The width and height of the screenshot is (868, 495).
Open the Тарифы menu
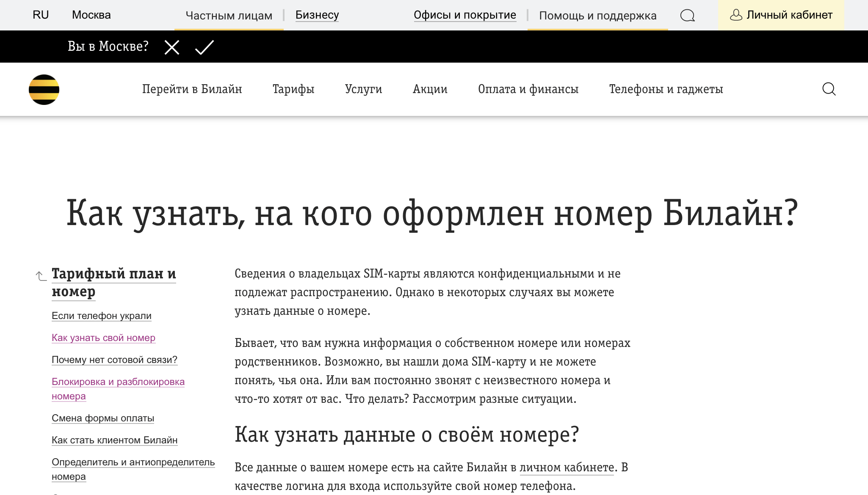[294, 89]
